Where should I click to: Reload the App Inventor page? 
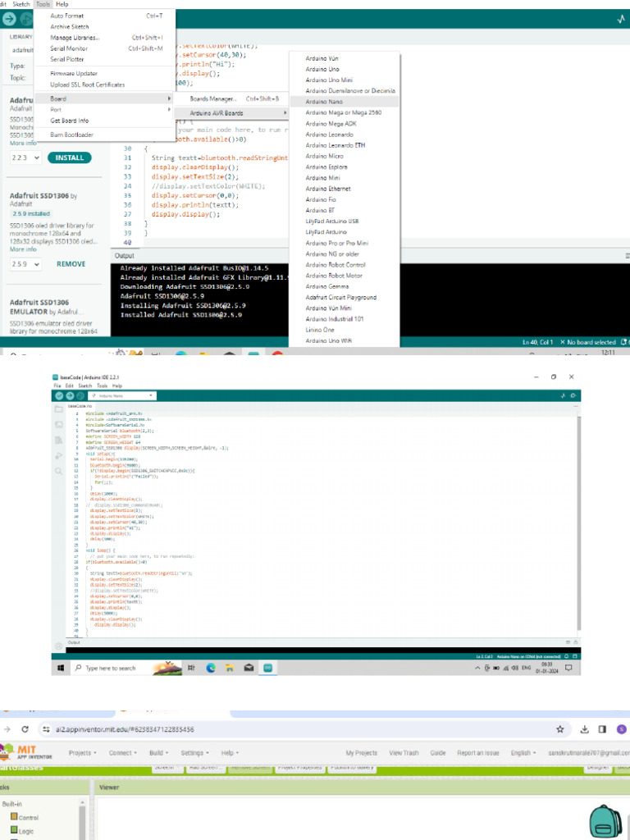click(x=25, y=728)
